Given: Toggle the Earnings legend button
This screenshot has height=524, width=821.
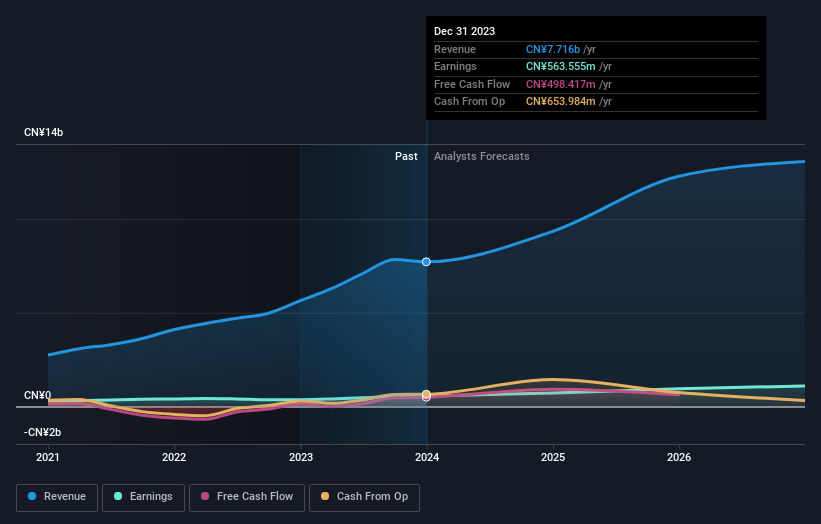Looking at the screenshot, I should click(143, 497).
